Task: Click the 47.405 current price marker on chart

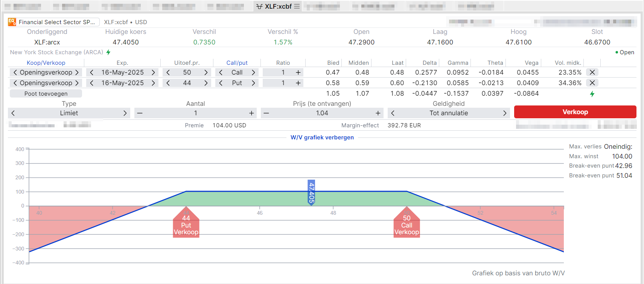Action: coord(311,192)
